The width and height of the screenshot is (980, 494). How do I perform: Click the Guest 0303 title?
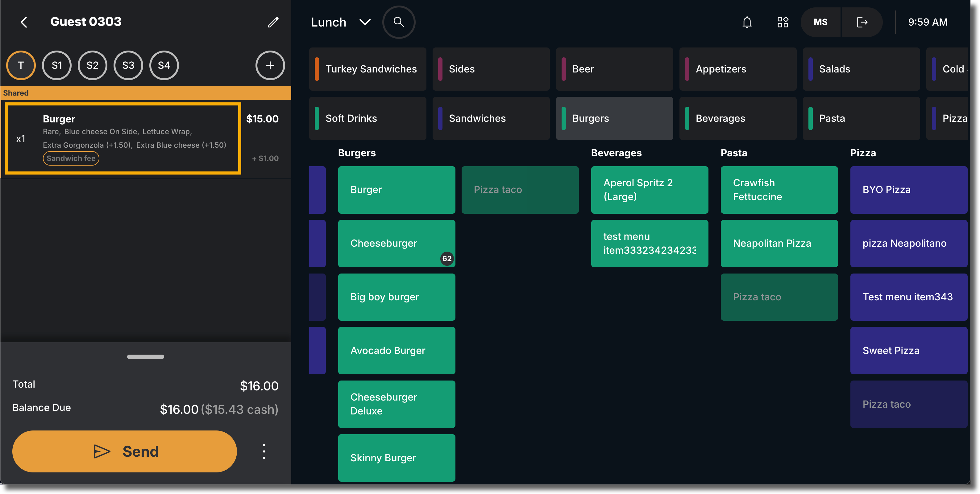coord(86,22)
